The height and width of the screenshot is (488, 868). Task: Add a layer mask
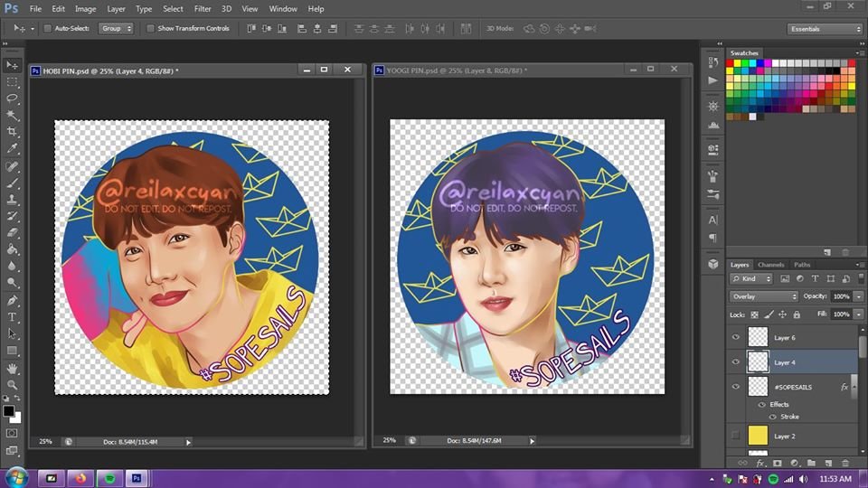click(778, 463)
